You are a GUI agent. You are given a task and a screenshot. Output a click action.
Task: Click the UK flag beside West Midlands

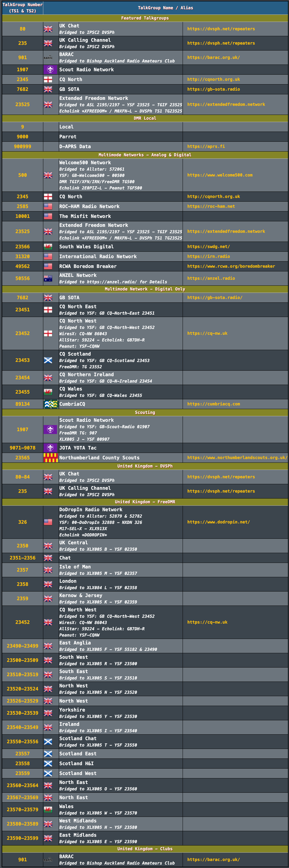[x=48, y=824]
